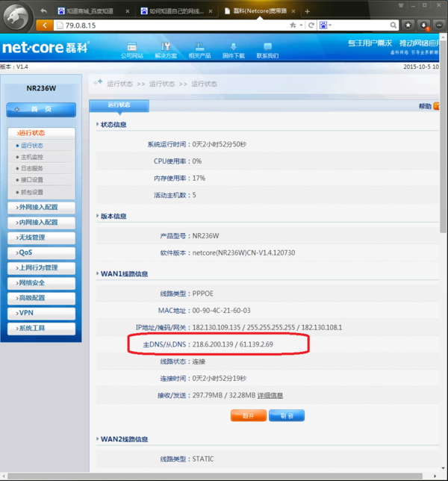The image size is (448, 481).
Task: Select MAC address 00-90-4C-21-60-03
Action: pyautogui.click(x=222, y=311)
